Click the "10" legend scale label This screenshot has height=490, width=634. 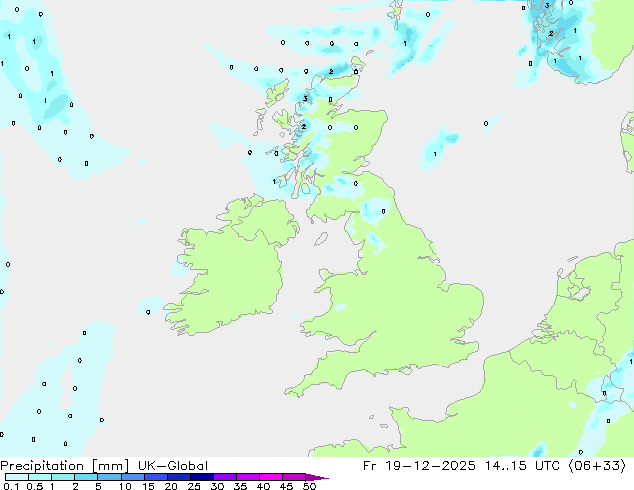pyautogui.click(x=125, y=486)
